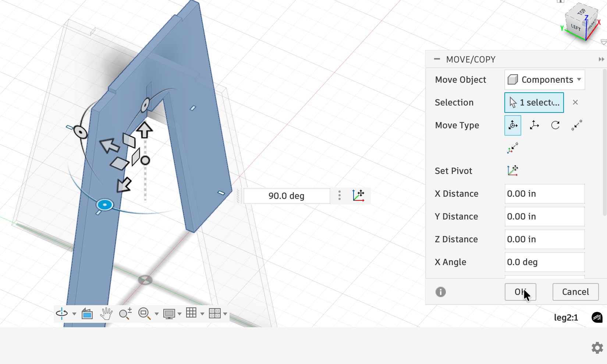Activate the Pan hand tool

106,314
